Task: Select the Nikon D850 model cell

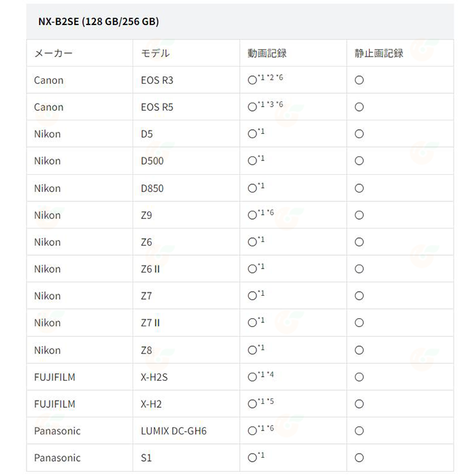Action: pos(152,188)
